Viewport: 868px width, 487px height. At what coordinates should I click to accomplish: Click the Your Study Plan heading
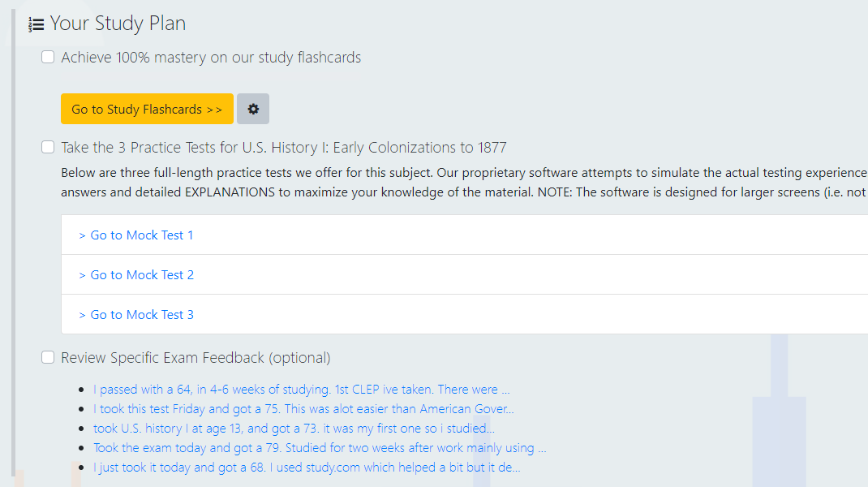[x=118, y=24]
